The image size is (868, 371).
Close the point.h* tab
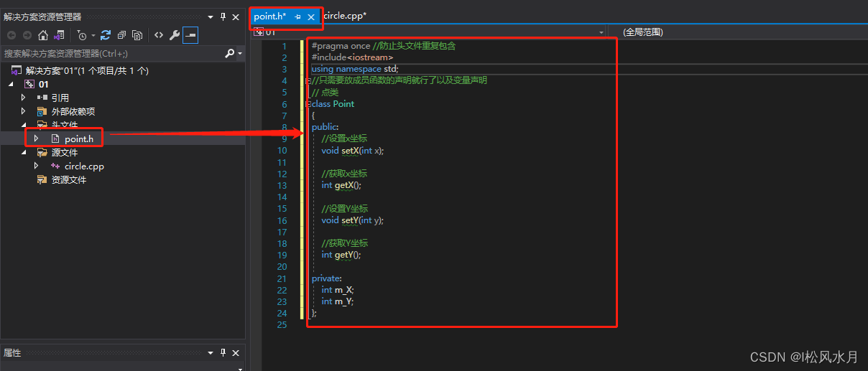pos(311,17)
